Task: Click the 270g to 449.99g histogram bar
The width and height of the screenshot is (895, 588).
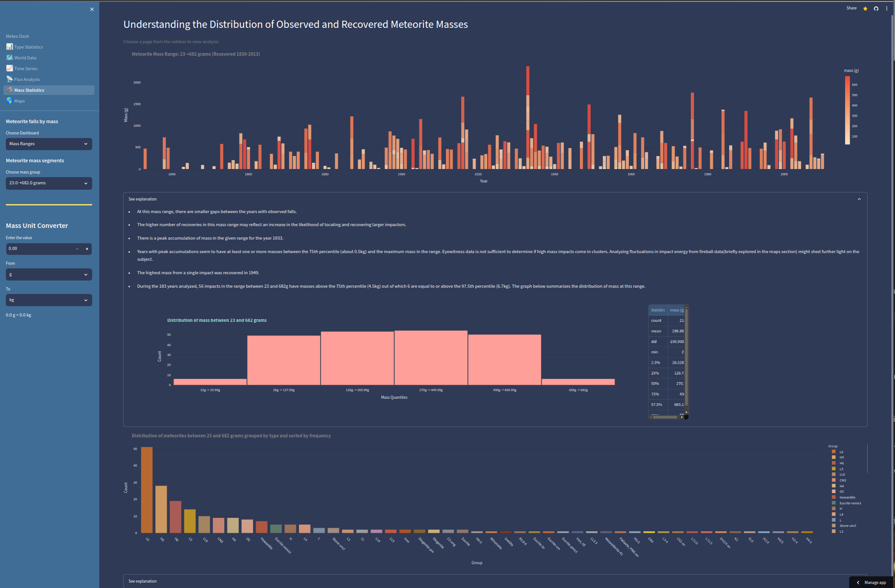Action: tap(431, 358)
